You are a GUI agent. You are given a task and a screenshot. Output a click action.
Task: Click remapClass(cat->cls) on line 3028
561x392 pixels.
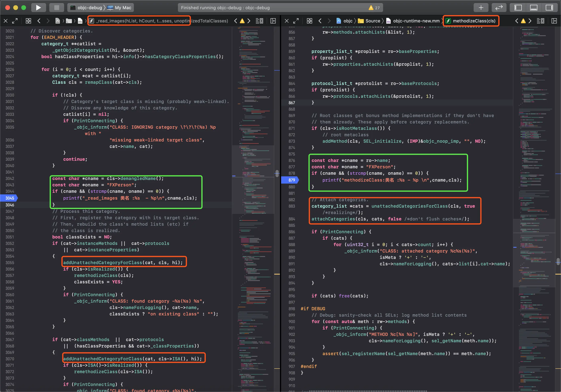(113, 82)
